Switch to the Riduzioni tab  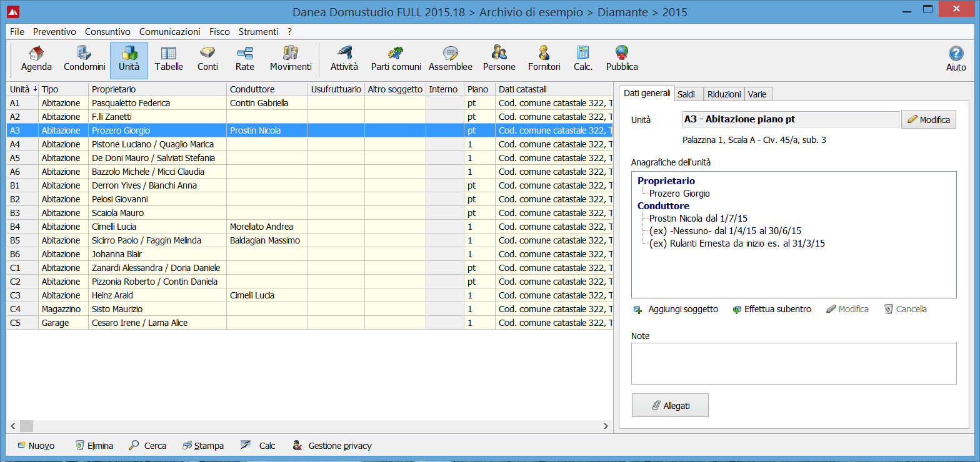pos(724,94)
